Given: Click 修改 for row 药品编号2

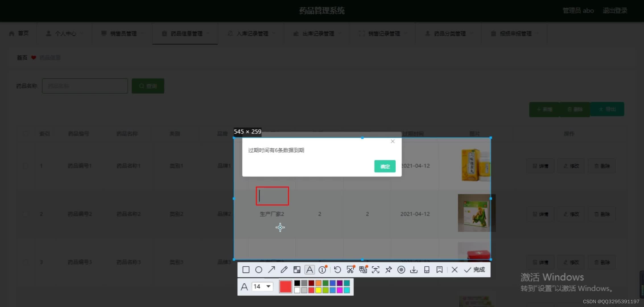Looking at the screenshot, I should click(571, 214).
